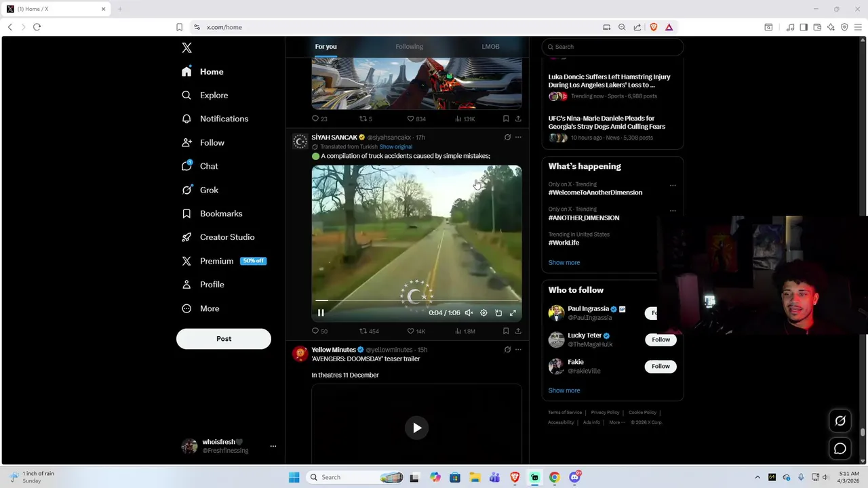This screenshot has height=488, width=868.
Task: Bookmark the post with 131K views
Action: (506, 119)
